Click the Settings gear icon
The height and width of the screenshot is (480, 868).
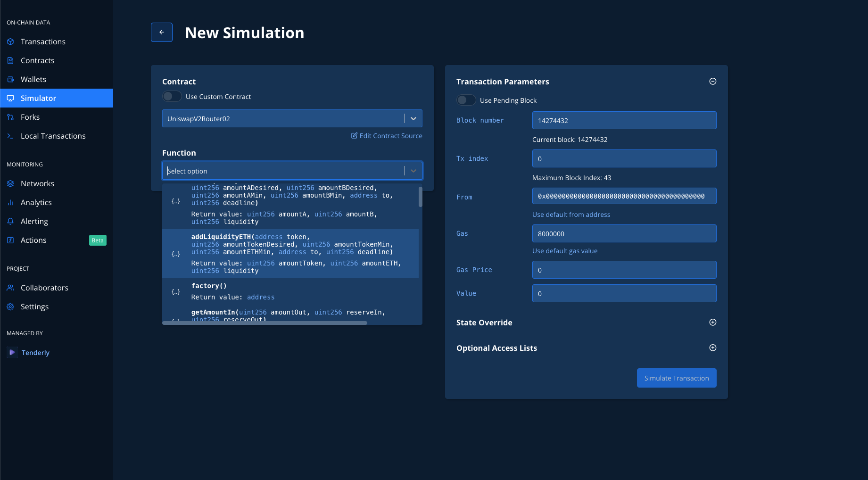[x=10, y=306]
